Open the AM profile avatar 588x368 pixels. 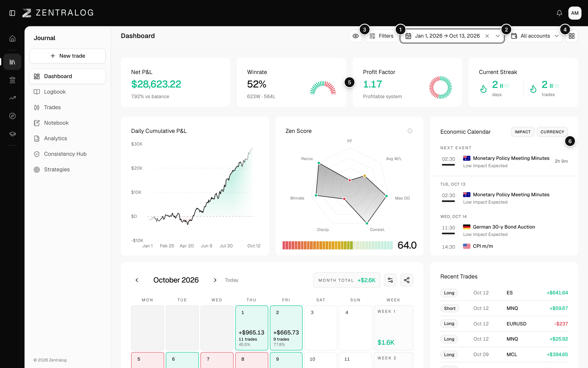pyautogui.click(x=575, y=13)
